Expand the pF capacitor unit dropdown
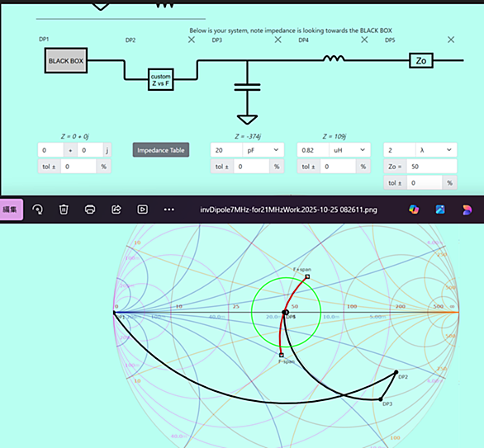 [263, 150]
